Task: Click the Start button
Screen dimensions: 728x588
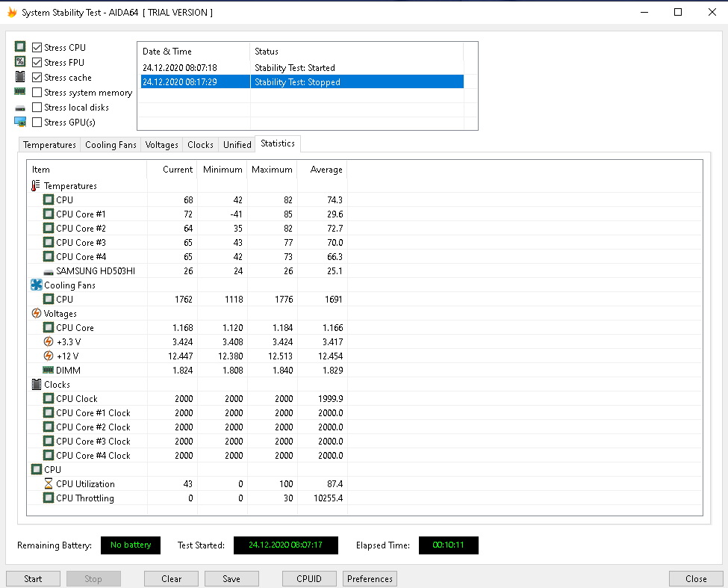Action: [33, 579]
